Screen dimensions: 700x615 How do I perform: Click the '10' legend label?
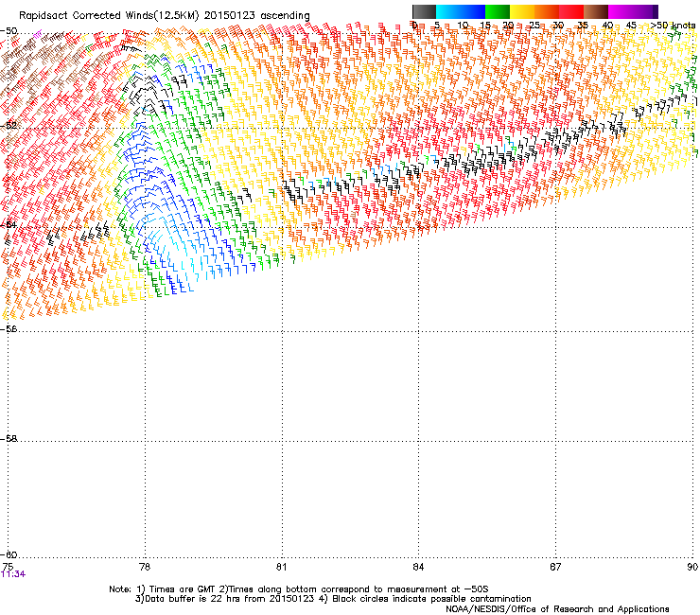[463, 26]
